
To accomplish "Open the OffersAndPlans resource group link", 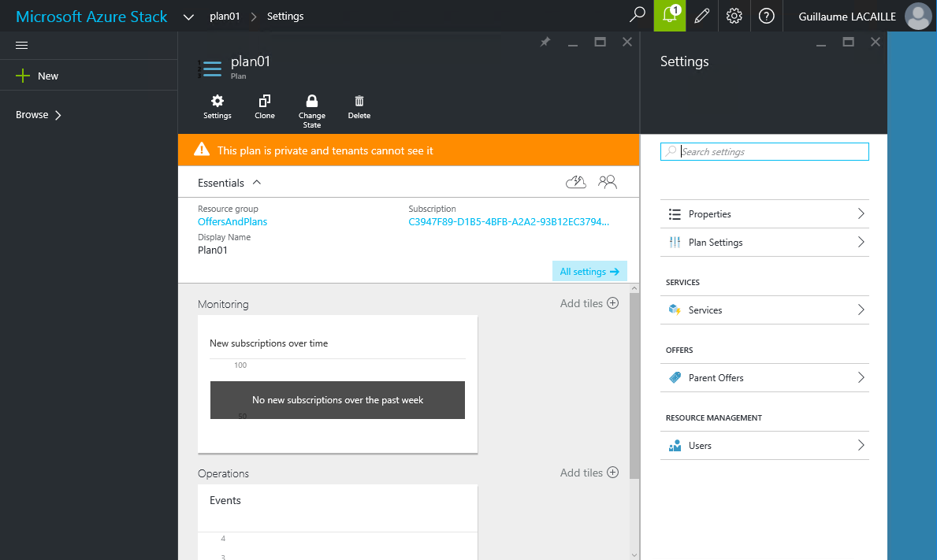I will pyautogui.click(x=232, y=221).
